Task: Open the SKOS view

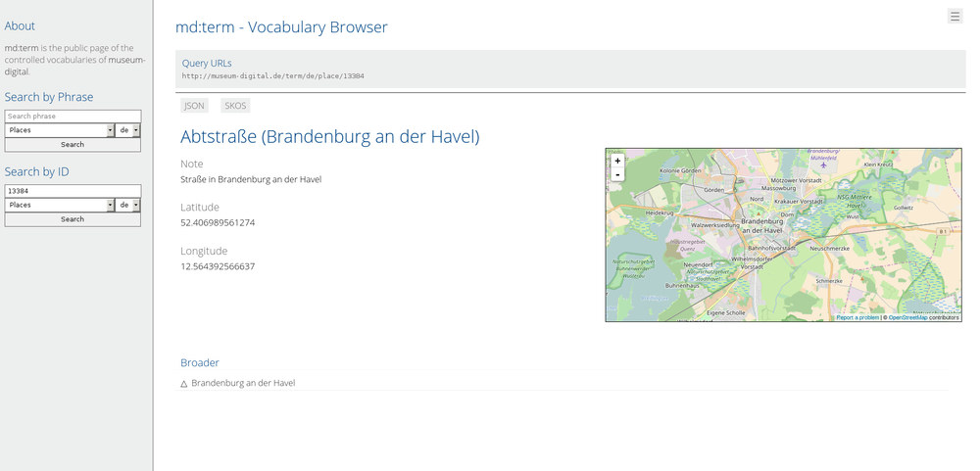Action: pos(235,106)
